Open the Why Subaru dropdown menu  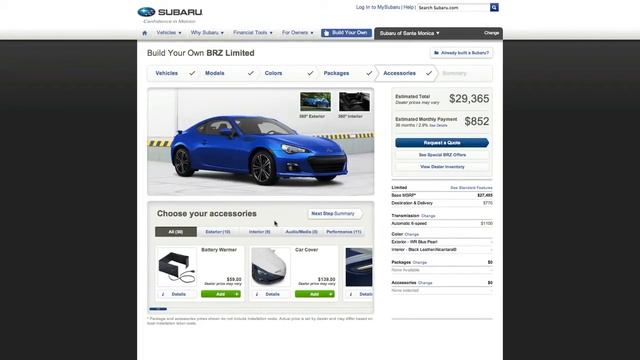[207, 33]
